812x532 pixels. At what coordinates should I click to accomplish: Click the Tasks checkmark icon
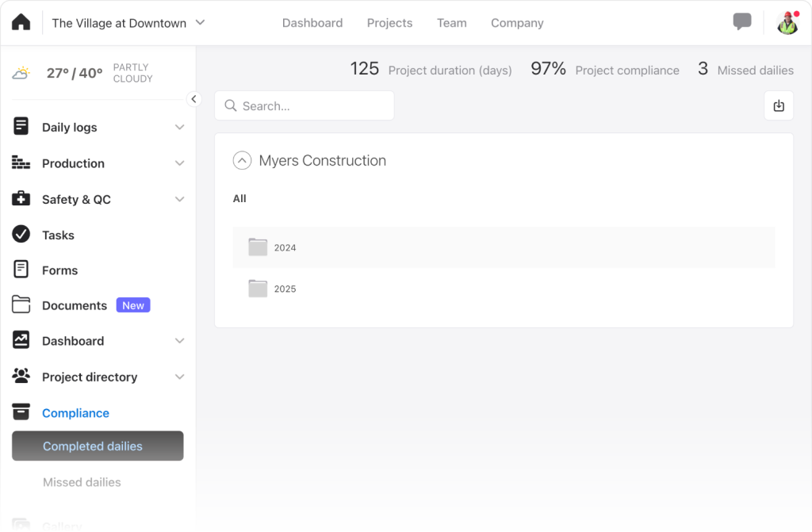coord(21,235)
